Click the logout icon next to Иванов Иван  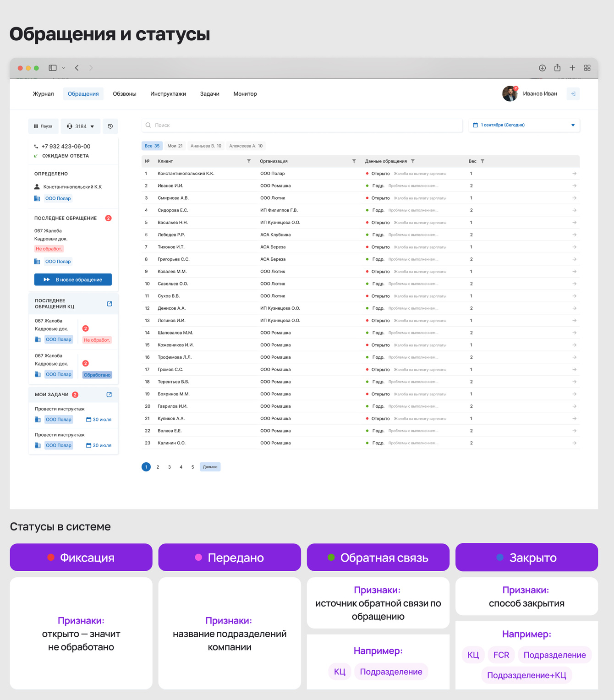pos(573,93)
